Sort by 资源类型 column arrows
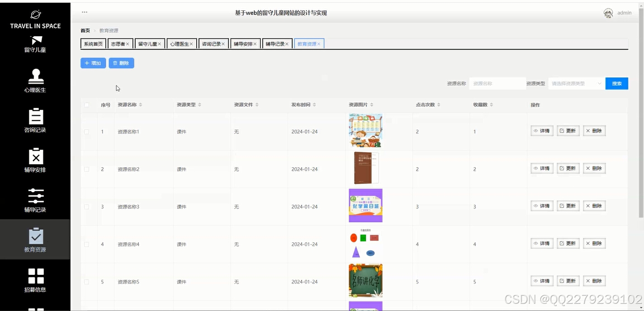644x311 pixels. (x=199, y=105)
